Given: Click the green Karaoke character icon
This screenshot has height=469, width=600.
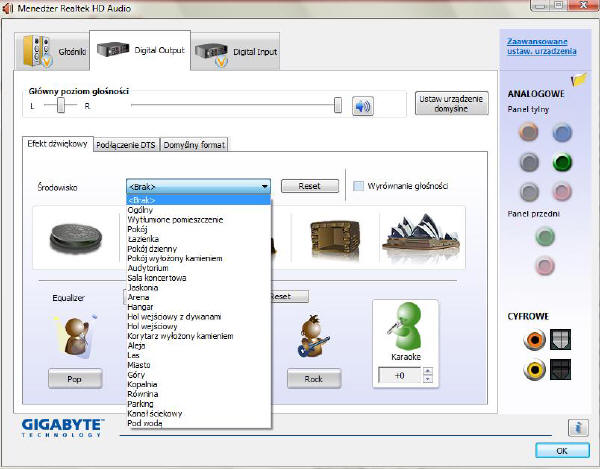Looking at the screenshot, I should pyautogui.click(x=406, y=325).
